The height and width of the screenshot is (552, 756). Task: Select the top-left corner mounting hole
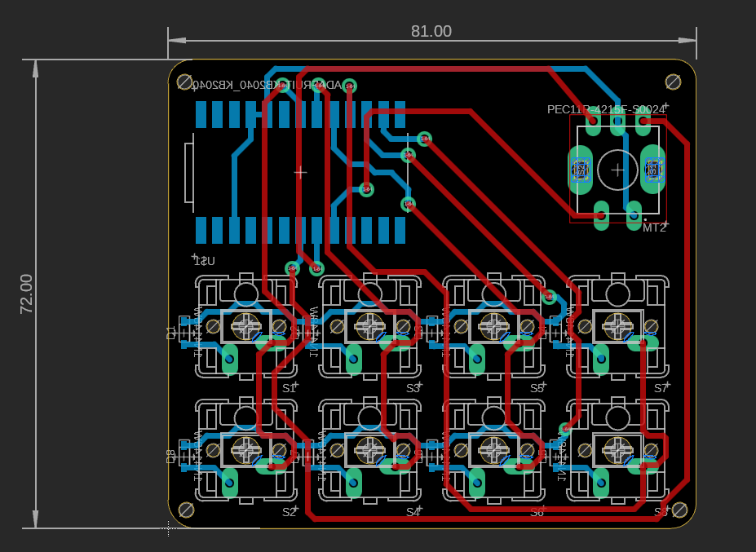pos(185,82)
